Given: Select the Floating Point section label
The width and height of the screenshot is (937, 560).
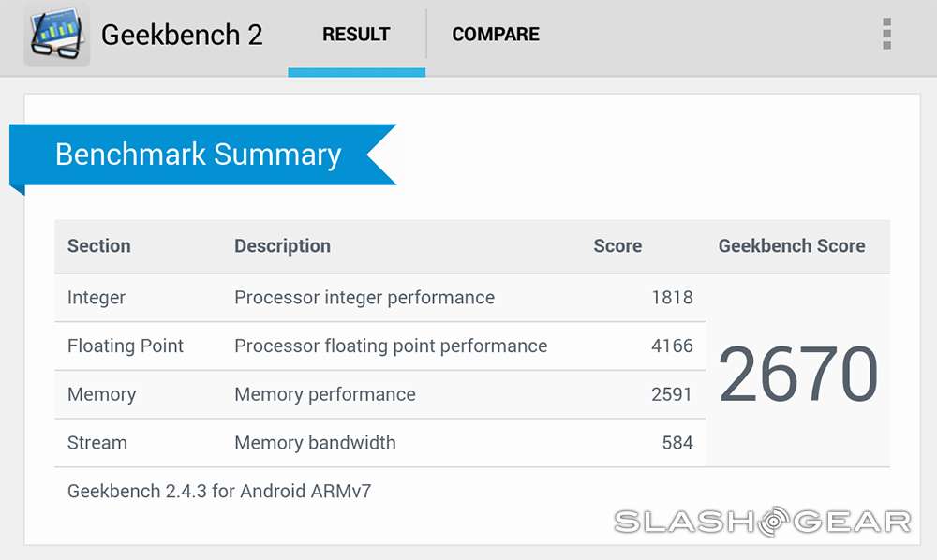Looking at the screenshot, I should pyautogui.click(x=126, y=346).
